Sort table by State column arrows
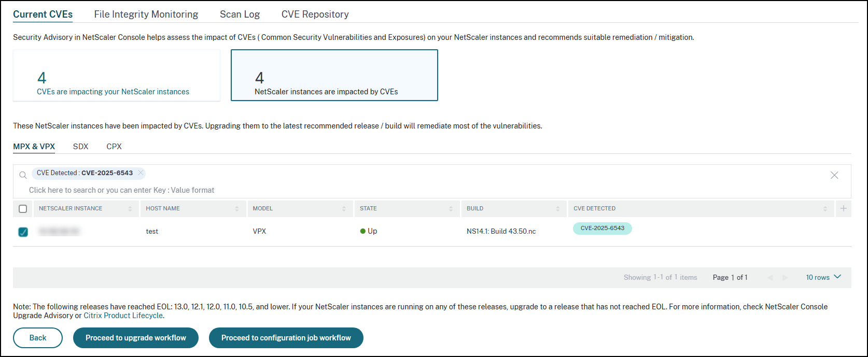This screenshot has width=868, height=357. click(x=451, y=209)
